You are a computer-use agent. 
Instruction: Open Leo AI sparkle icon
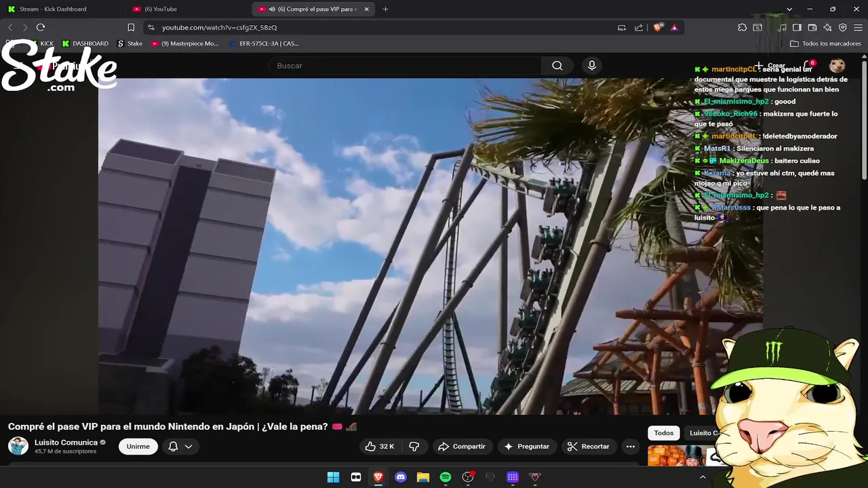(827, 28)
